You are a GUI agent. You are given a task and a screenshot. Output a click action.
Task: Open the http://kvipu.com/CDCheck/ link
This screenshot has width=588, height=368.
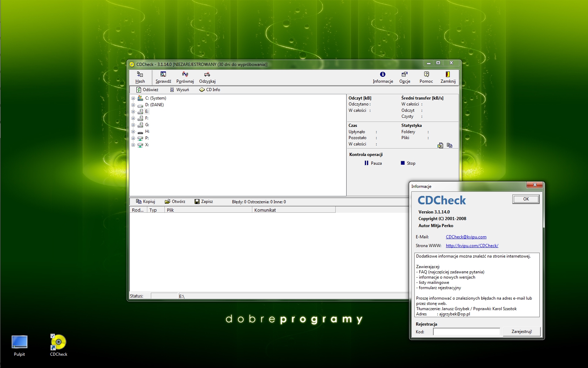pos(472,246)
